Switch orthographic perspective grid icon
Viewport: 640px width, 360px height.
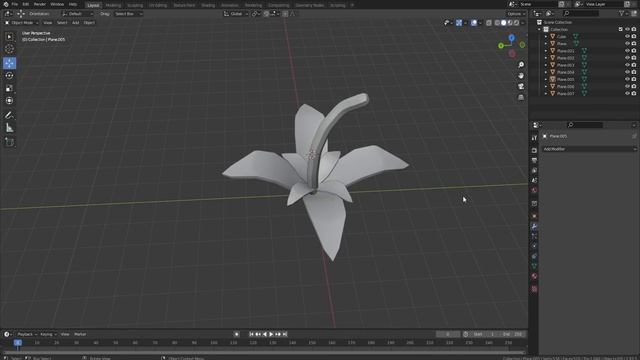coord(521,97)
